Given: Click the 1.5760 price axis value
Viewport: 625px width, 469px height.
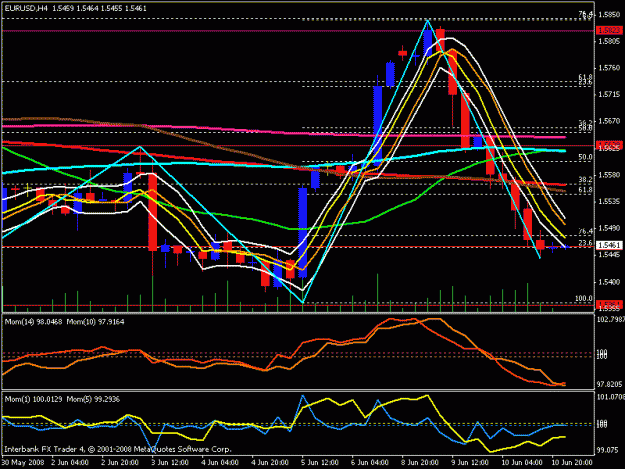Looking at the screenshot, I should coord(609,68).
